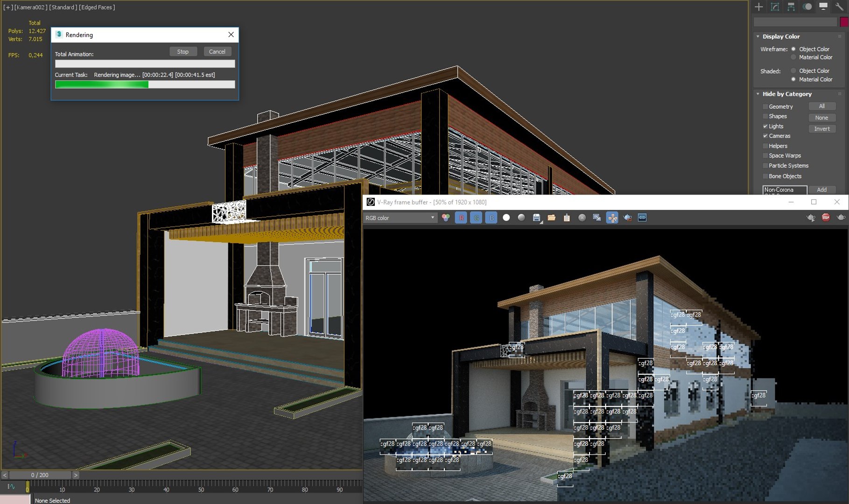Viewport: 849px width, 504px height.
Task: Switch to monochromatic mode gray sphere
Action: 521,217
